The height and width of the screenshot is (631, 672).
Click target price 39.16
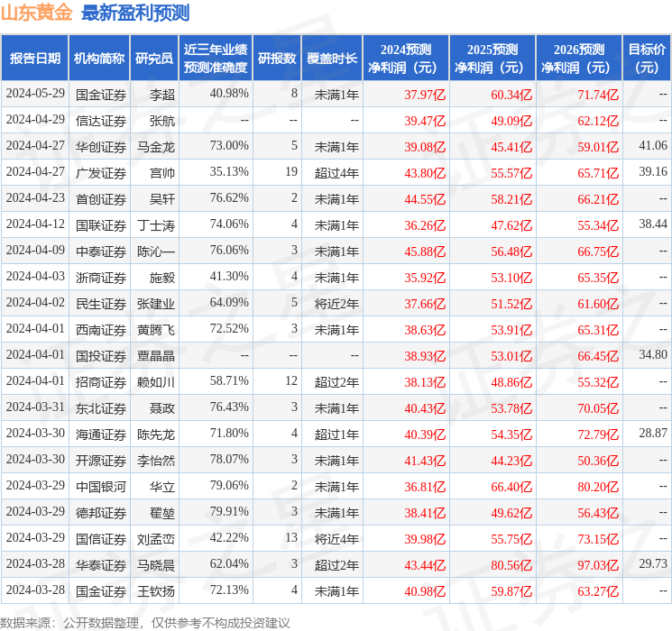pyautogui.click(x=653, y=172)
